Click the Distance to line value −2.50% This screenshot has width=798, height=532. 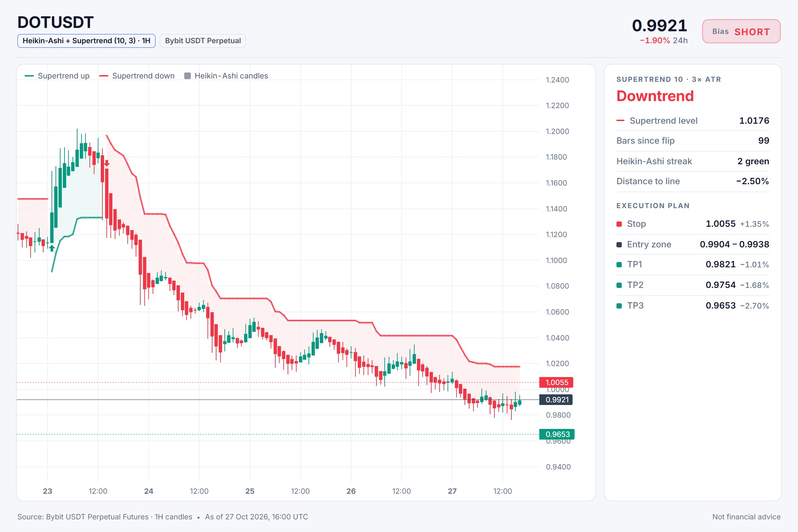point(752,181)
